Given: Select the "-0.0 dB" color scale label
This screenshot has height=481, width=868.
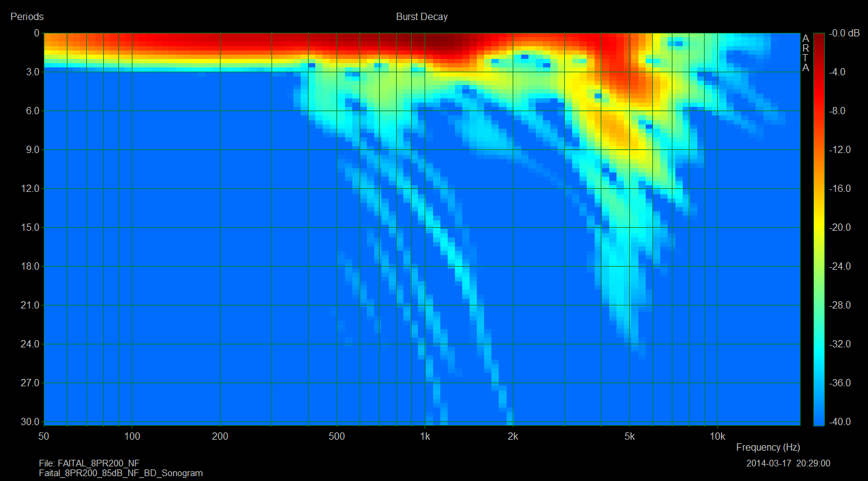Looking at the screenshot, I should [846, 33].
